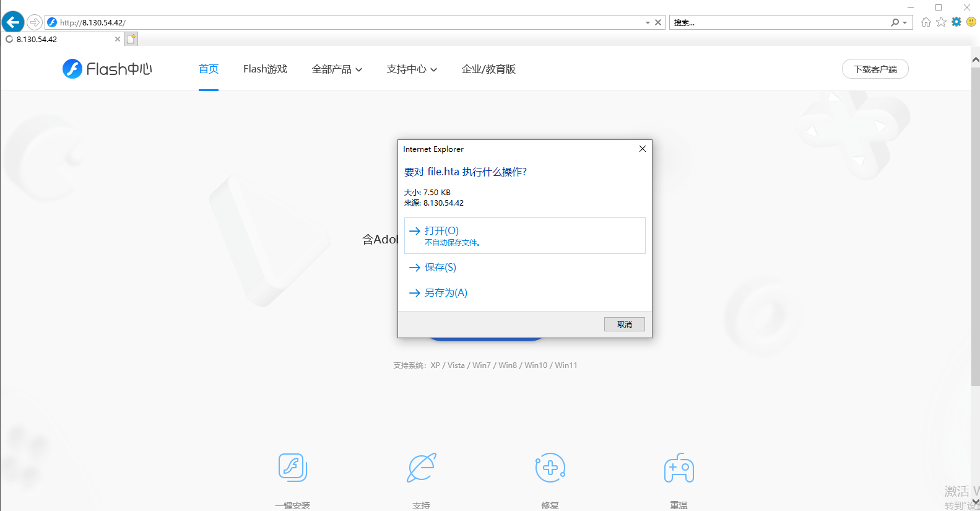
Task: Click the 要对 file.hta 执行什么操作 heading
Action: 466,172
